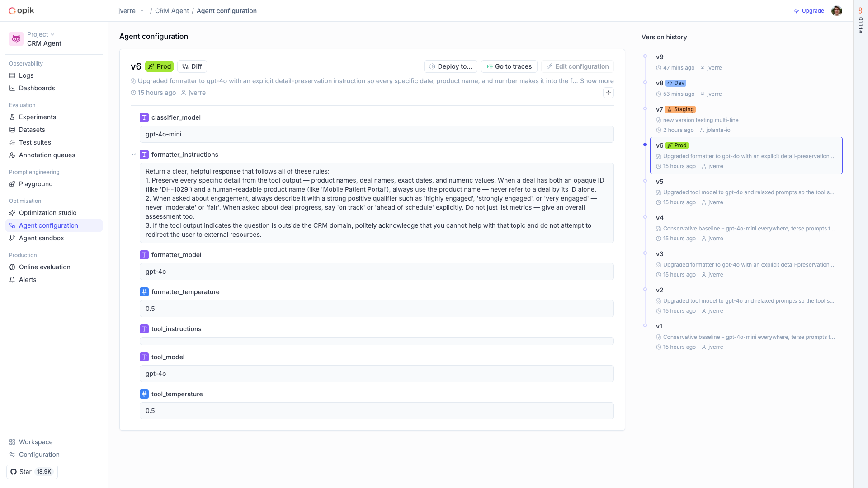The width and height of the screenshot is (868, 488).
Task: Open the Experiments section
Action: pos(37,117)
